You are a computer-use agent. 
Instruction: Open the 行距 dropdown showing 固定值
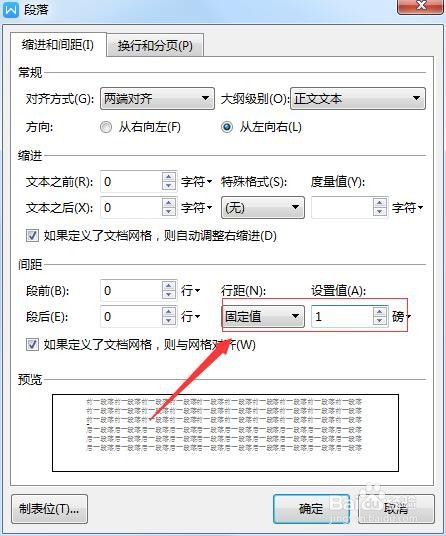(x=263, y=317)
